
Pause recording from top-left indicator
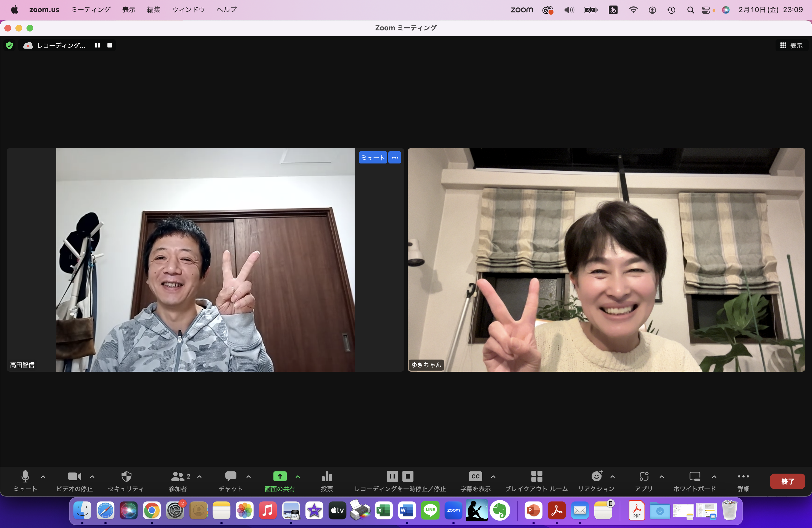tap(97, 45)
